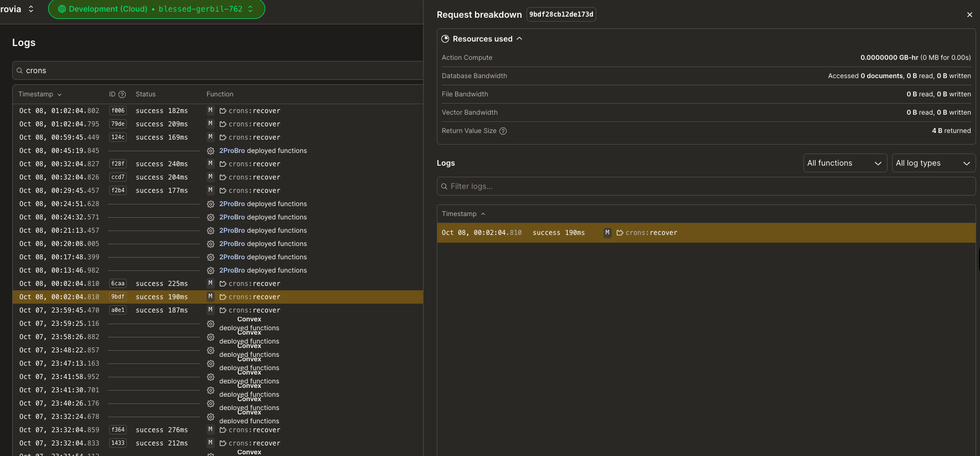Close the Request breakdown panel
Viewport: 980px width, 456px height.
pos(969,15)
